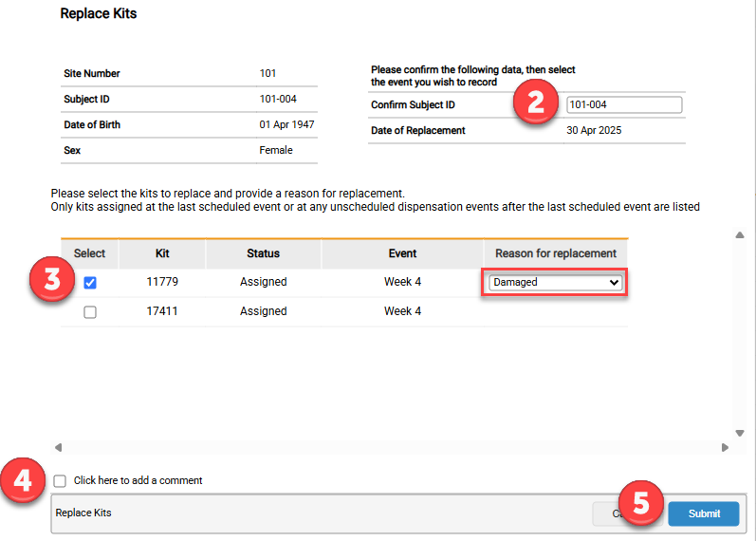Click the Kit column header

[162, 253]
